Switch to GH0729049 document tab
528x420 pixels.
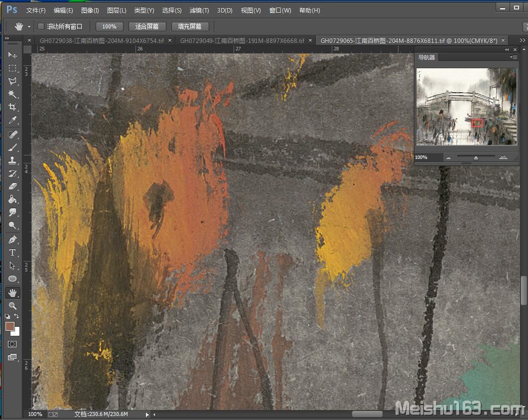(242, 41)
